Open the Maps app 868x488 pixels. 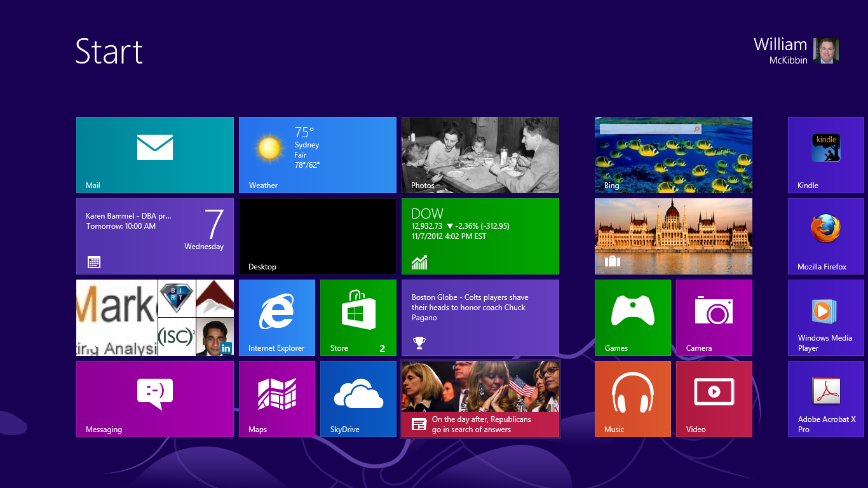pyautogui.click(x=278, y=398)
